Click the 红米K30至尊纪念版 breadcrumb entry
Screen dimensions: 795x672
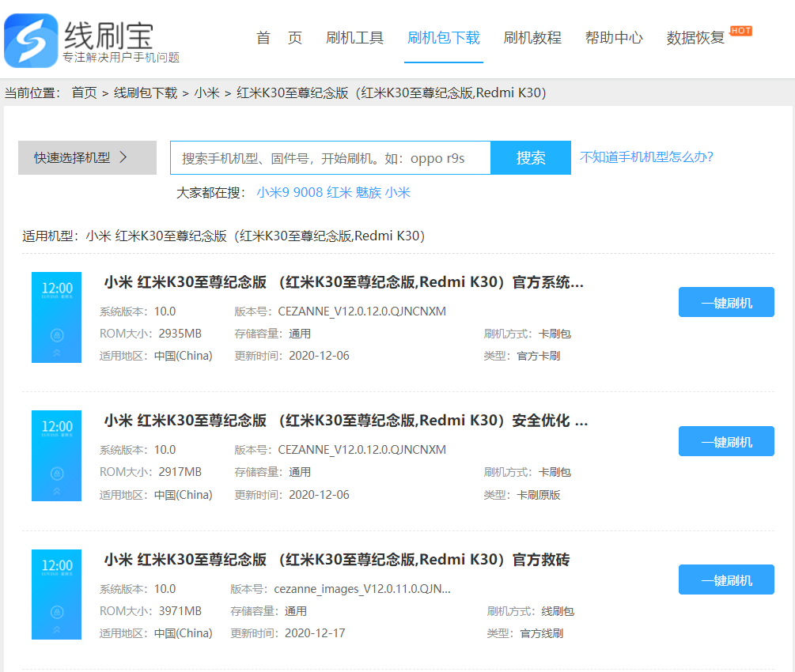[392, 92]
